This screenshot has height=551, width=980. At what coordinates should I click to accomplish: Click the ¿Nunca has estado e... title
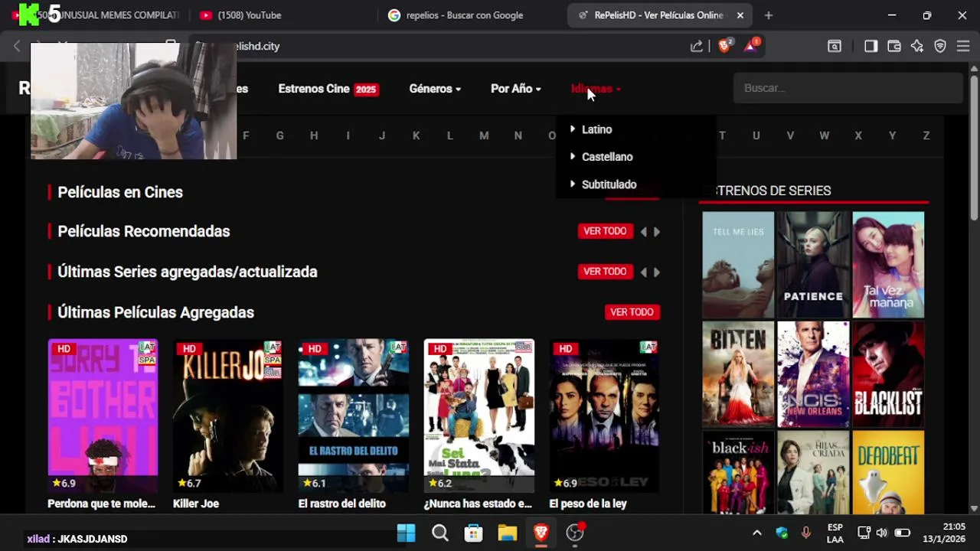pos(478,504)
